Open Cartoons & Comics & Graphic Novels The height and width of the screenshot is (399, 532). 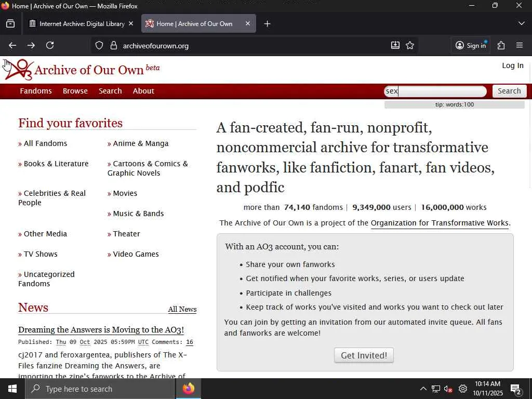click(x=148, y=168)
